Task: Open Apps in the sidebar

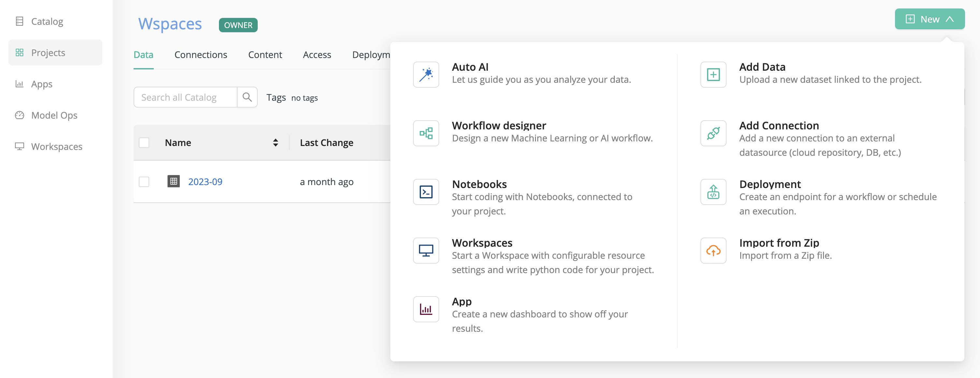Action: click(55, 84)
